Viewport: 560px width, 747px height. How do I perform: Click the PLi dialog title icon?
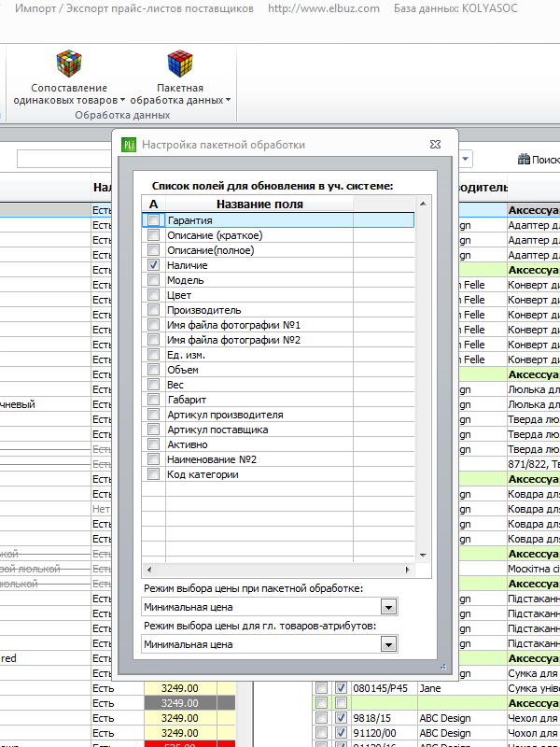tap(129, 145)
